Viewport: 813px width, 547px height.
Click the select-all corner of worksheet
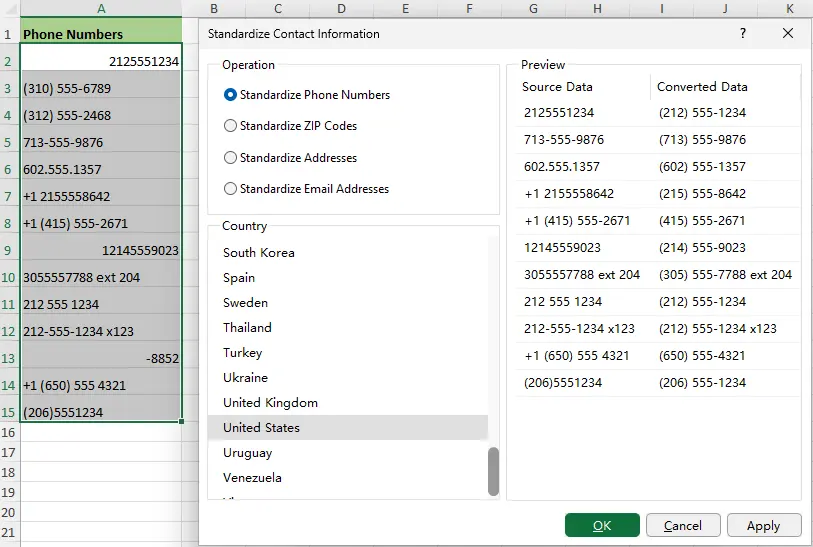pyautogui.click(x=9, y=8)
